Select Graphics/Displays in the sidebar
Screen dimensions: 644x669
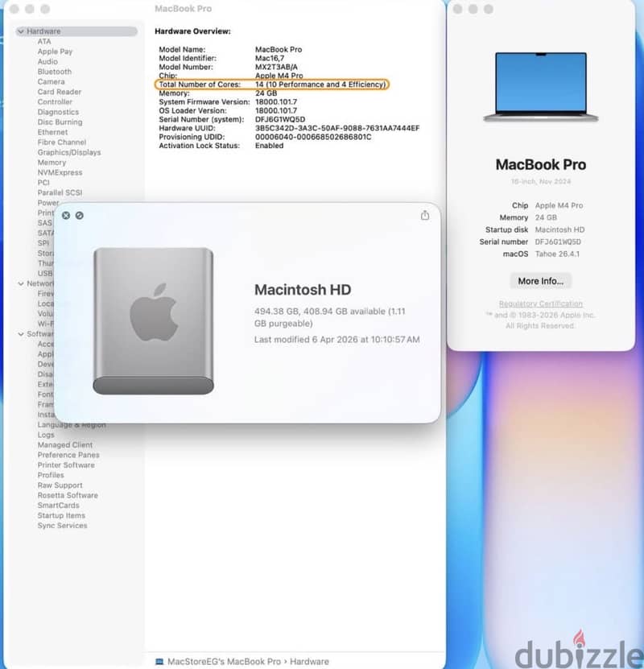pyautogui.click(x=69, y=152)
